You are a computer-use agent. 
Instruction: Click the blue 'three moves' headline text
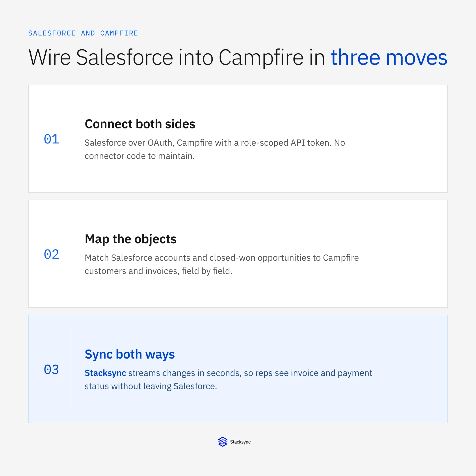click(x=389, y=57)
